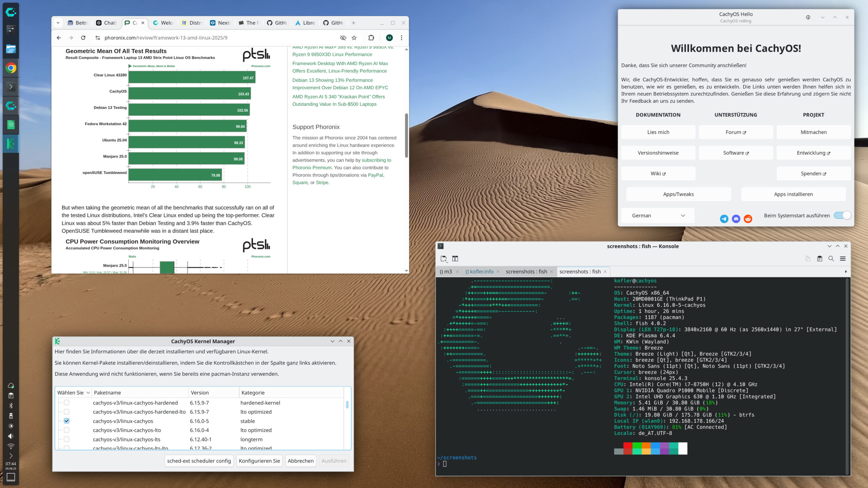Switch to the 'Beitr' Chrome tab
This screenshot has width=868, height=488.
78,23
